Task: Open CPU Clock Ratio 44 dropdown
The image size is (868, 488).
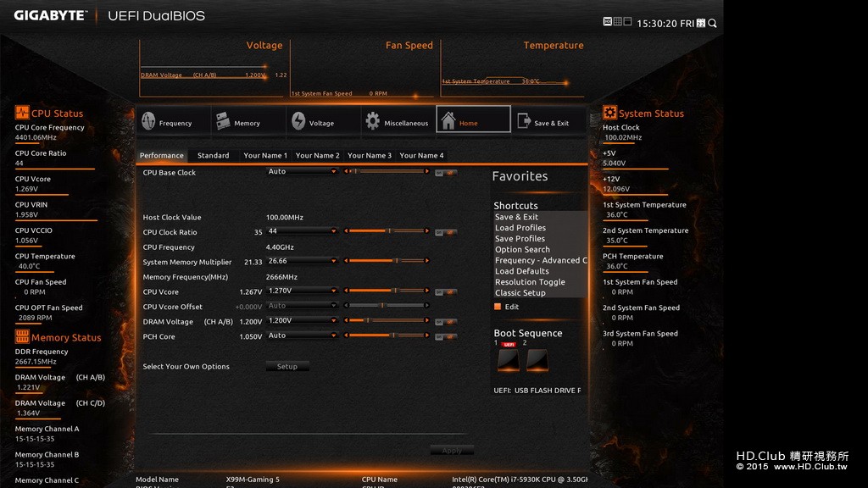Action: tap(302, 231)
